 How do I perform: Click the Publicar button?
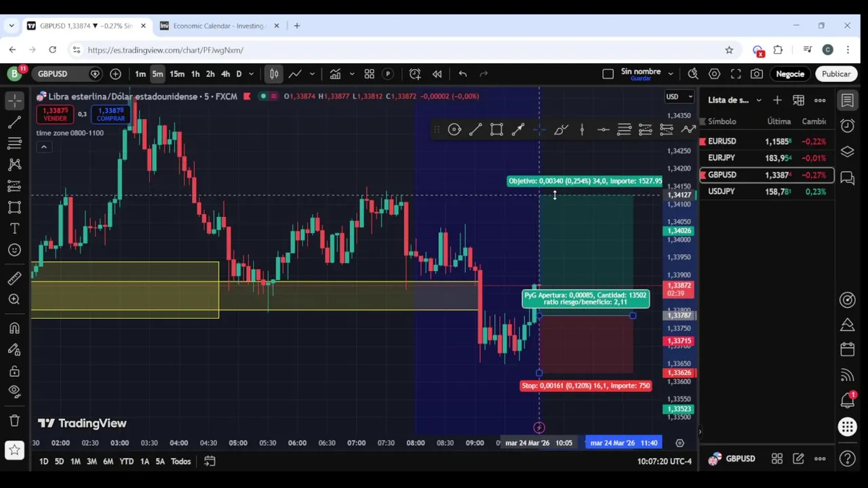[x=836, y=74]
